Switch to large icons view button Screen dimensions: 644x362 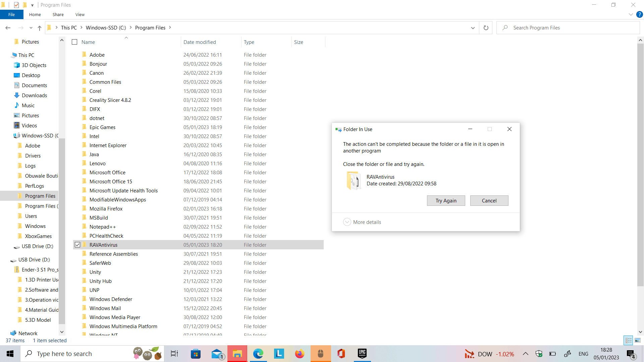[638, 340]
